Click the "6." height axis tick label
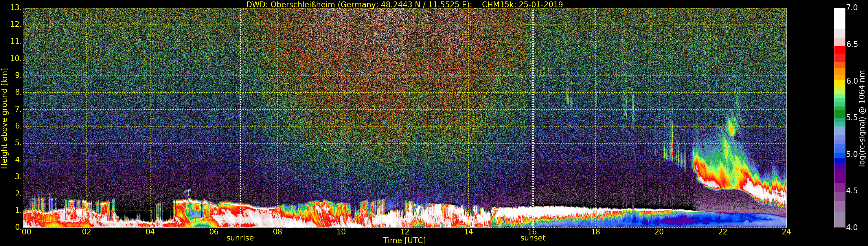Screen dimensions: 868x246 pos(18,126)
